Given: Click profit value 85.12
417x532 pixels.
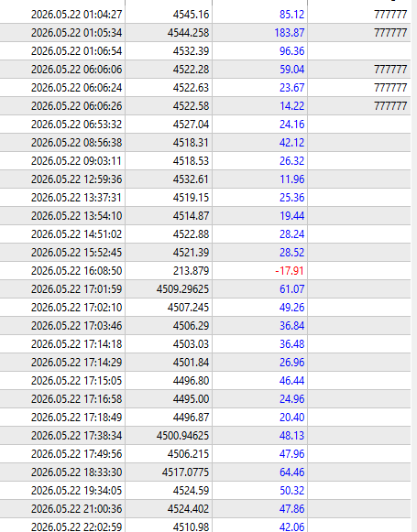Looking at the screenshot, I should click(x=291, y=15).
